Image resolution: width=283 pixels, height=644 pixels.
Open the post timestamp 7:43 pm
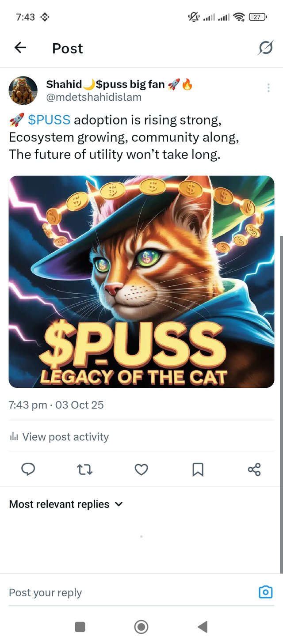pyautogui.click(x=28, y=405)
